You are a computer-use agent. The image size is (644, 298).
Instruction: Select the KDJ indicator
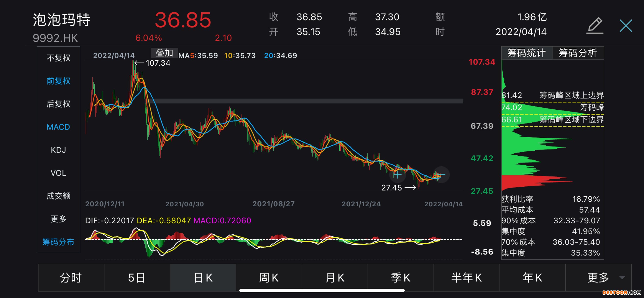58,150
